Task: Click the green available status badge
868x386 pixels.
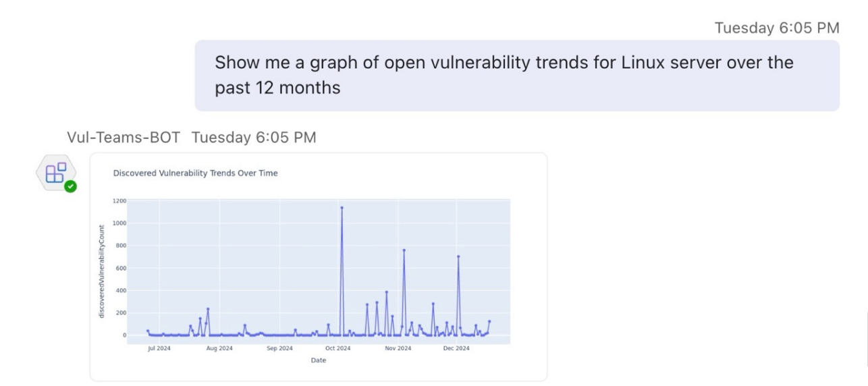Action: point(70,186)
